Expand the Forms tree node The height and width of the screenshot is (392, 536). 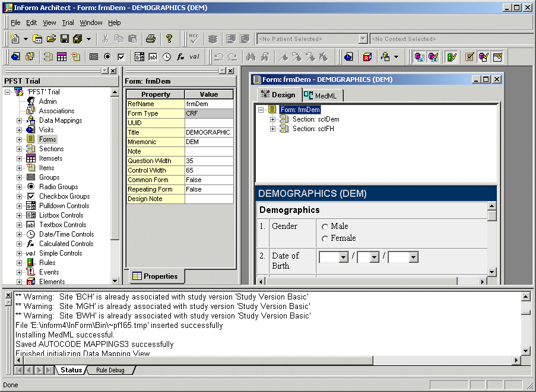(x=19, y=139)
